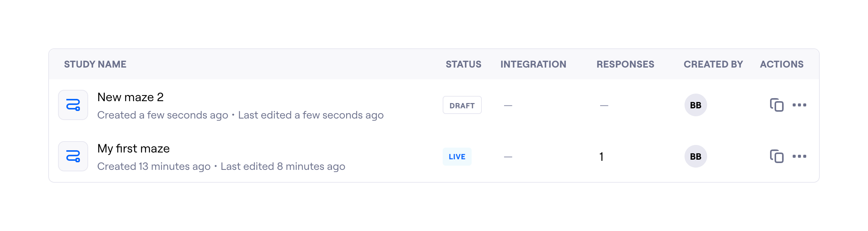868x231 pixels.
Task: Click the Actions column header
Action: [781, 64]
